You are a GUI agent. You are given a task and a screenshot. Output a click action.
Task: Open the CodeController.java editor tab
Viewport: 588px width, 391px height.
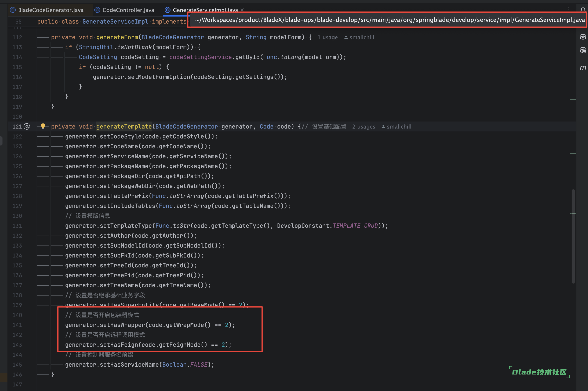[124, 10]
